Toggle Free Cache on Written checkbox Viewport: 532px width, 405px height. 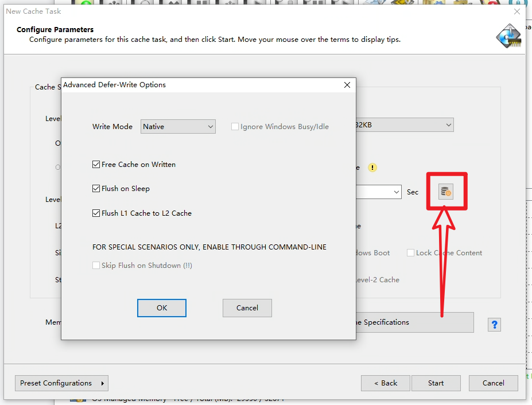click(96, 165)
